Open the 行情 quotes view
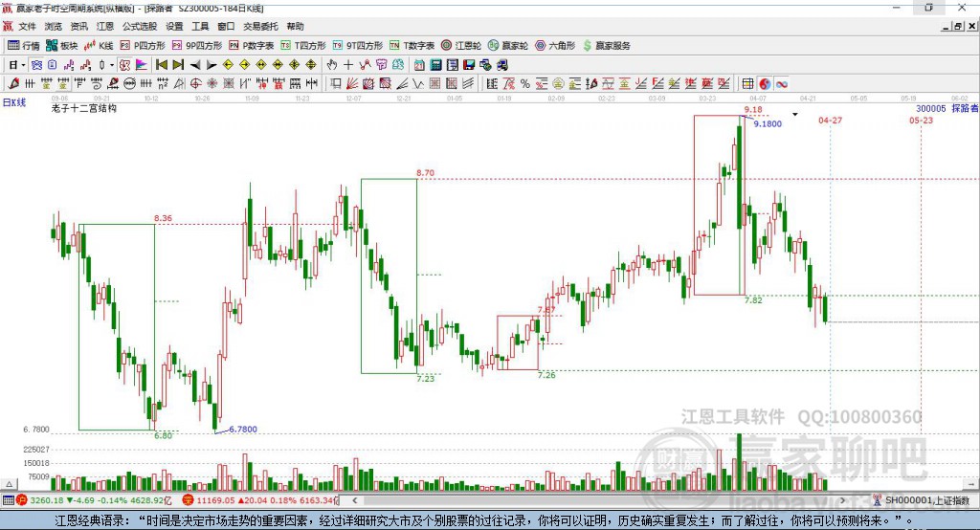 [24, 46]
